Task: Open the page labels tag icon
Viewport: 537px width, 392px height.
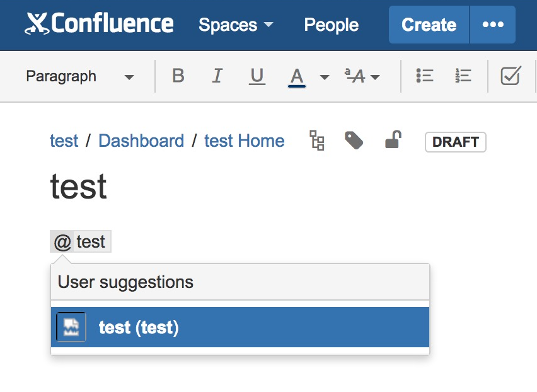Action: click(x=354, y=141)
